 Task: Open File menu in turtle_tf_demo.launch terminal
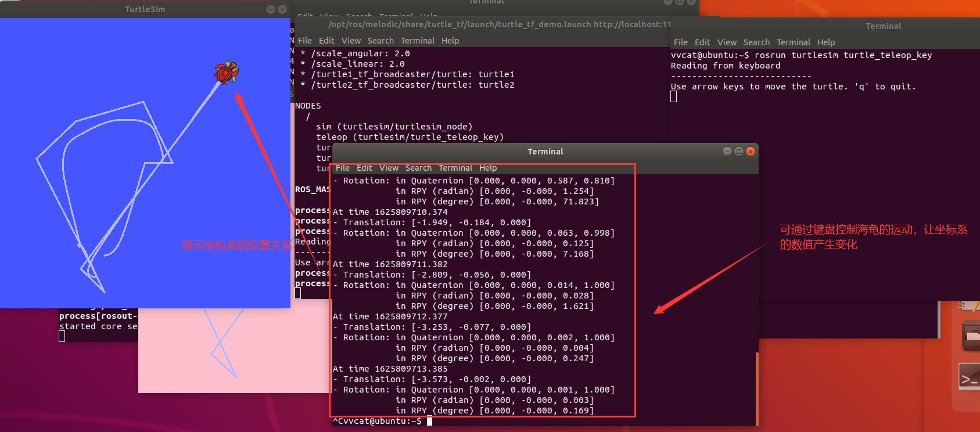(x=305, y=41)
